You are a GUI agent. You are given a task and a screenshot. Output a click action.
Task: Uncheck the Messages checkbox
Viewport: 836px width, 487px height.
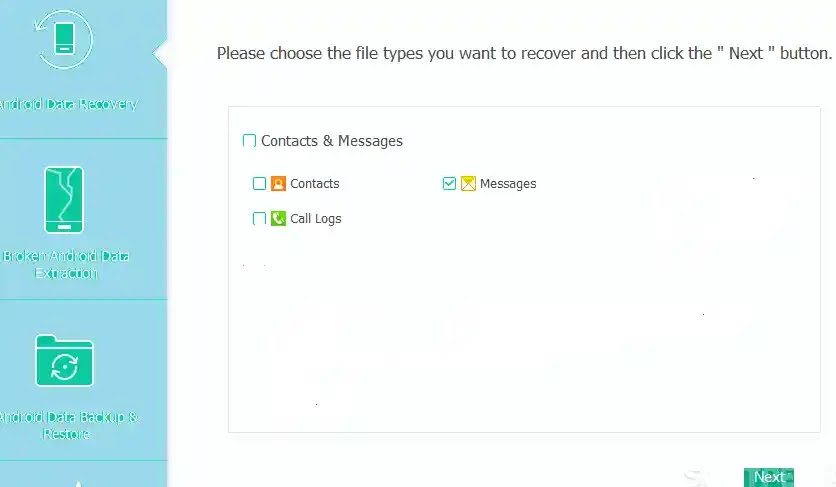click(x=449, y=184)
